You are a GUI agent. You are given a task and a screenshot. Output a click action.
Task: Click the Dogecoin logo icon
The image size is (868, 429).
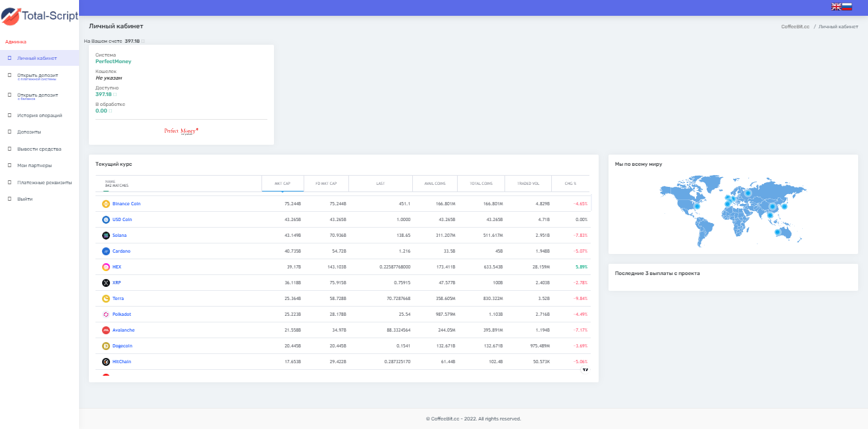click(x=105, y=346)
